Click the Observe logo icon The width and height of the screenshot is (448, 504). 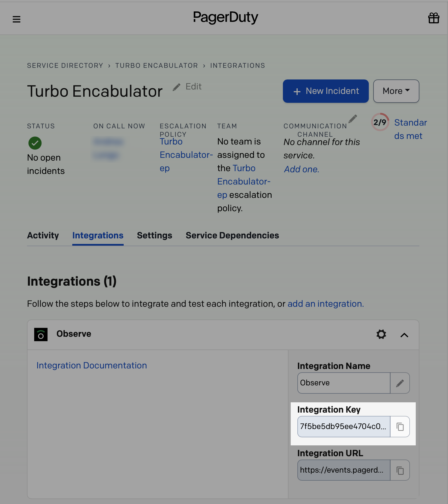click(41, 334)
